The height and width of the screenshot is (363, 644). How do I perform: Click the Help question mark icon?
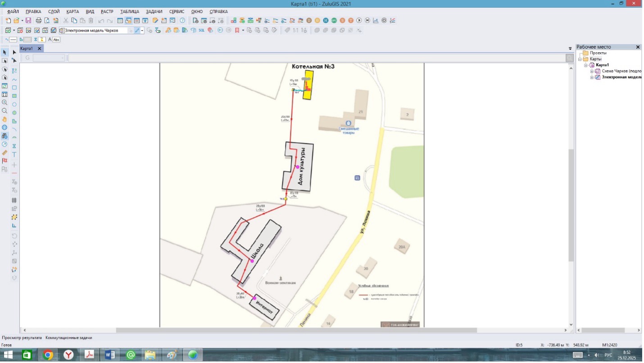(182, 21)
